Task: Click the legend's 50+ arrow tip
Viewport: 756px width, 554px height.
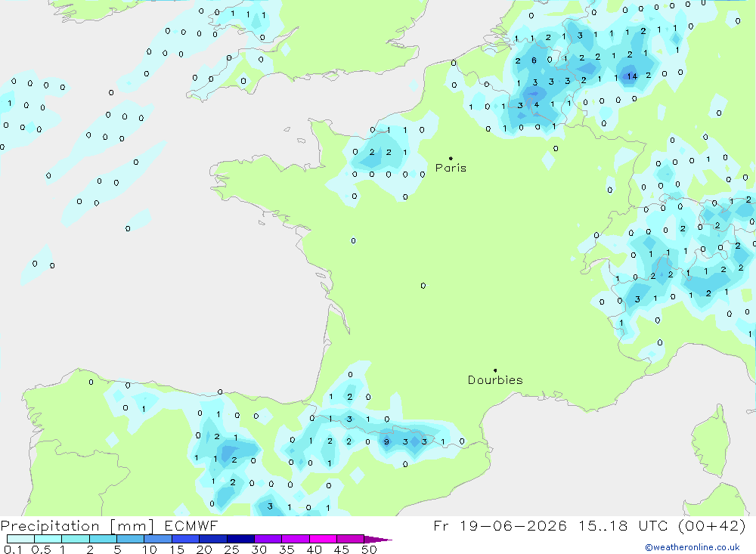Action: [379, 540]
